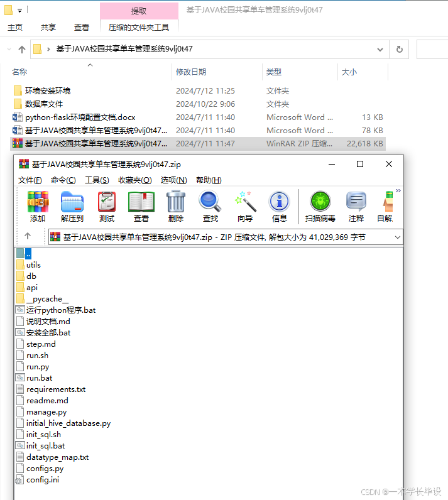Open Compressed Folder Tools (压缩的文件夹工具) tab
Screen dimensions: 448x500
(x=139, y=28)
